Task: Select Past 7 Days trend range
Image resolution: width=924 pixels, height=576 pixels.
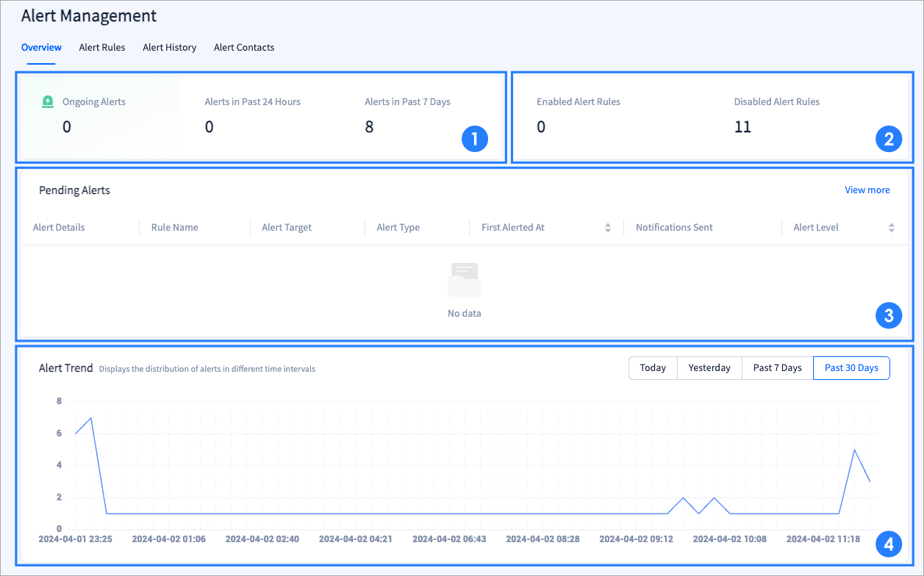Action: [777, 368]
